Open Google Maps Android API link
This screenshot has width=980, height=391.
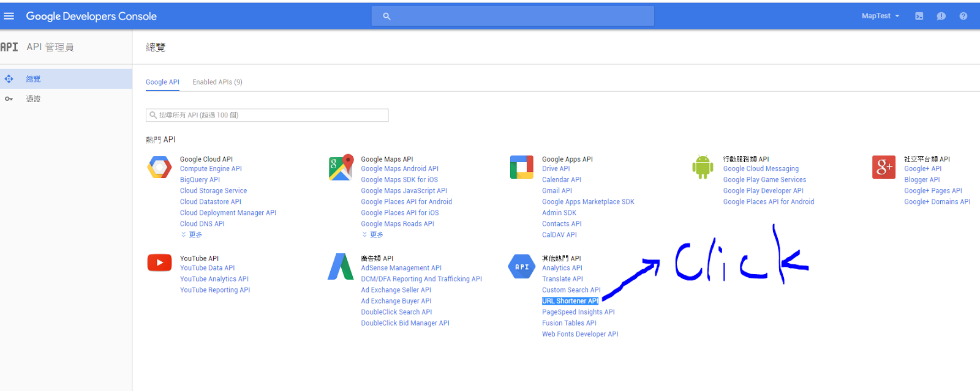400,169
